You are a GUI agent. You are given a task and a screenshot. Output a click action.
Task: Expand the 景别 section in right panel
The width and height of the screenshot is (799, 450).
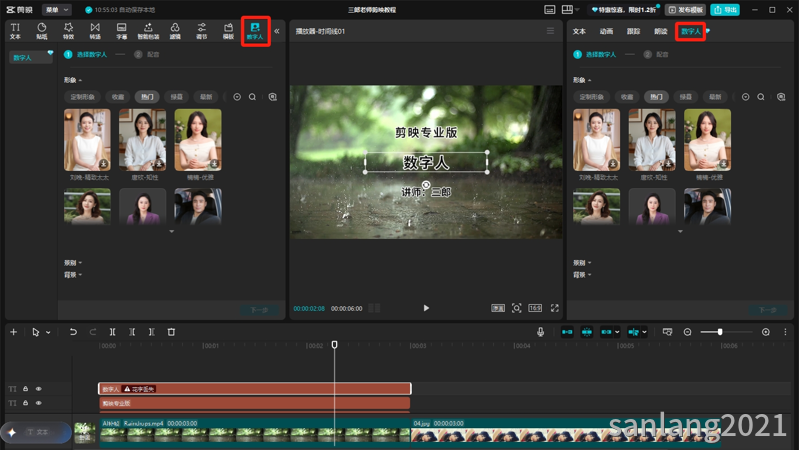click(x=582, y=263)
